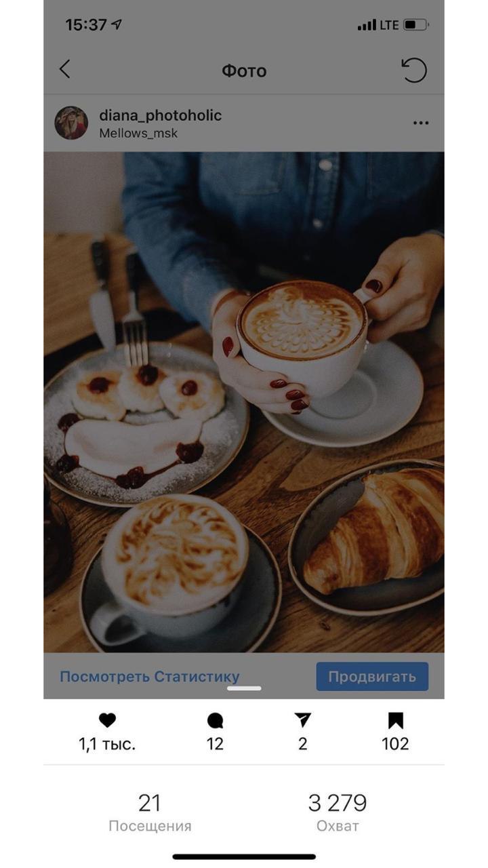Tap the back arrow icon
The width and height of the screenshot is (488, 868).
point(65,69)
